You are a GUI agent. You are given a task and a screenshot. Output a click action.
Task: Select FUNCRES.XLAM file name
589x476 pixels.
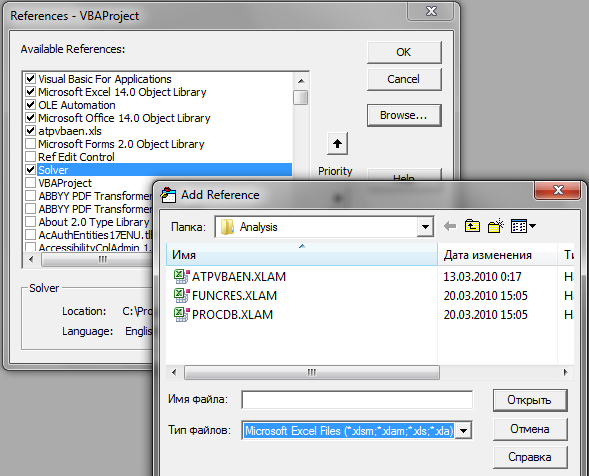tap(234, 296)
